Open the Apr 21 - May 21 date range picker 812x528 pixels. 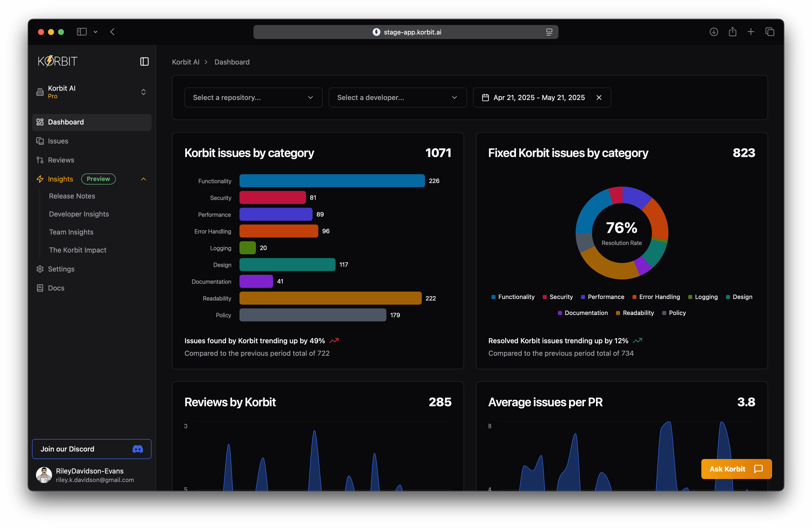[542, 97]
